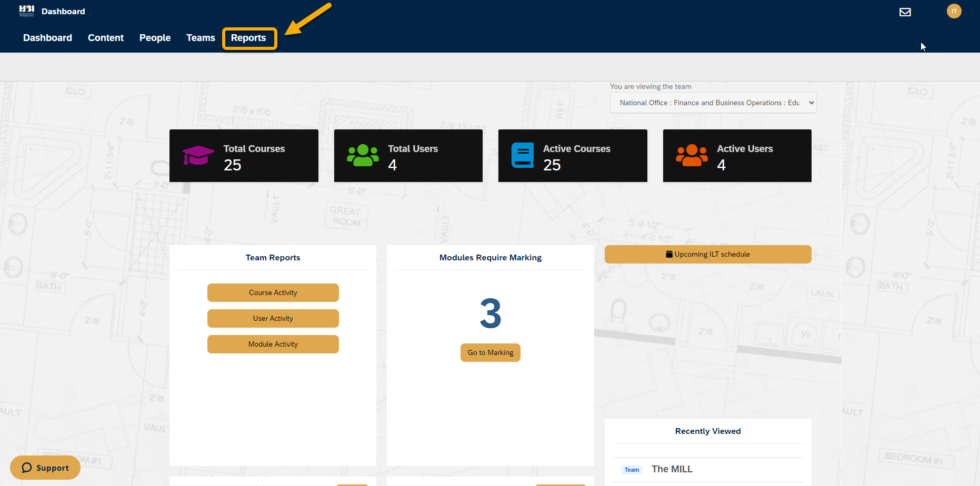Go to the Teams menu item
This screenshot has width=980, height=486.
(x=201, y=38)
